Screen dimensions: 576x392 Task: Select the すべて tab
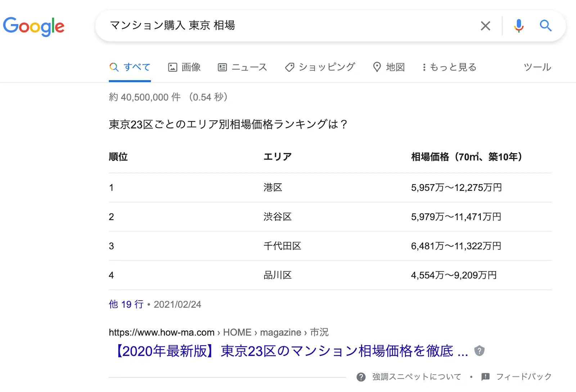pos(130,67)
